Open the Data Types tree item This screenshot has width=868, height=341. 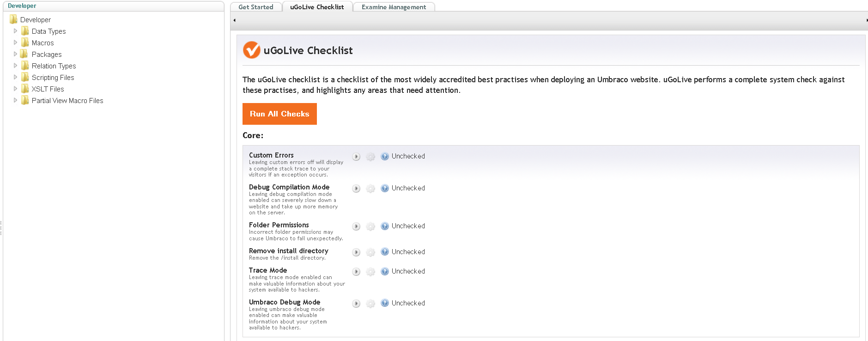[x=49, y=31]
